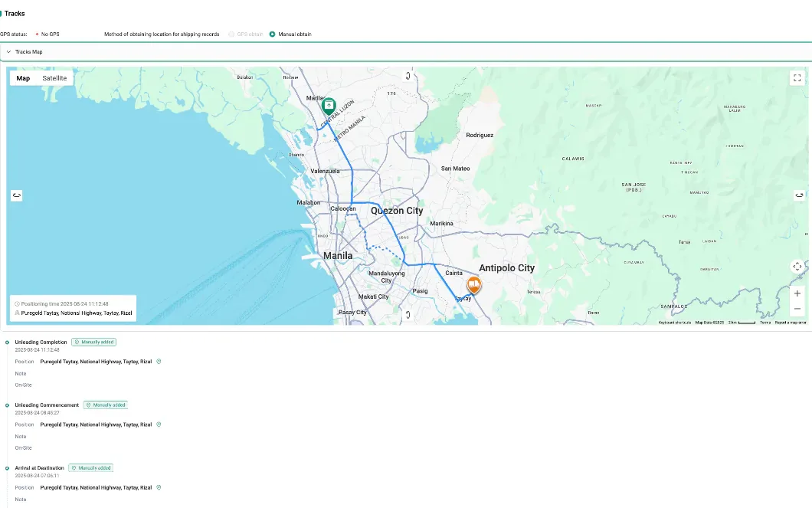Click location icon beside Unloading Completion position
The image size is (812, 508).
(x=159, y=362)
